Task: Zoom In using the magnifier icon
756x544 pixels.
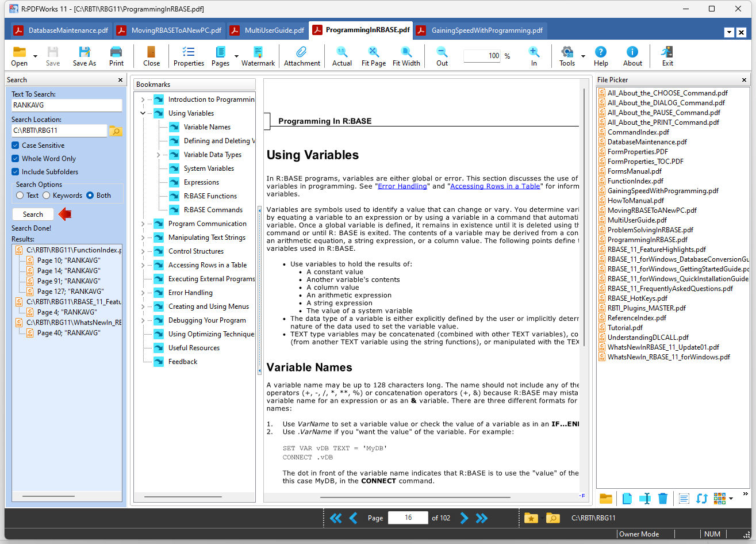Action: point(534,52)
